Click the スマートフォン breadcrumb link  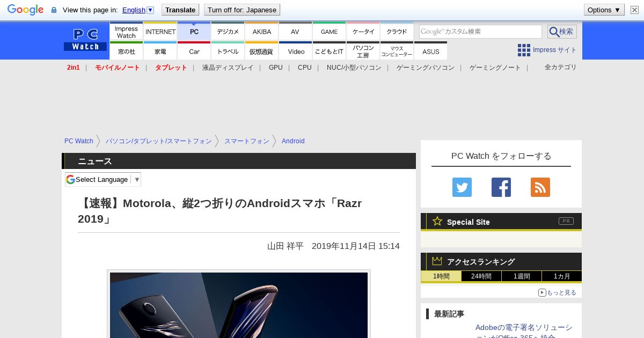(247, 141)
